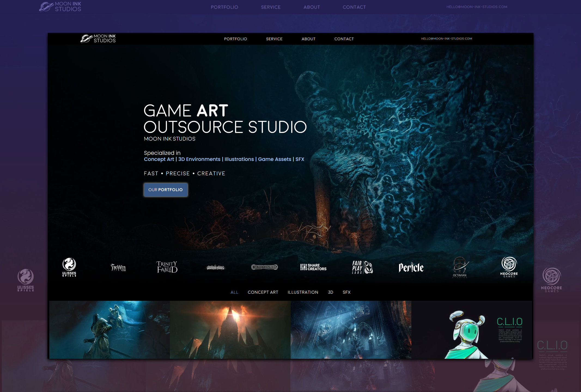Switch to the SFX filter tab
581x392 pixels.
pos(346,292)
